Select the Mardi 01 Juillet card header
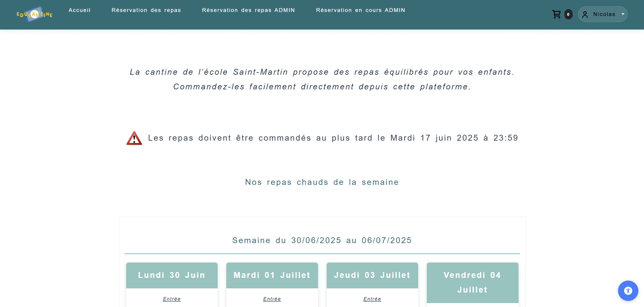The image size is (644, 307). (272, 275)
